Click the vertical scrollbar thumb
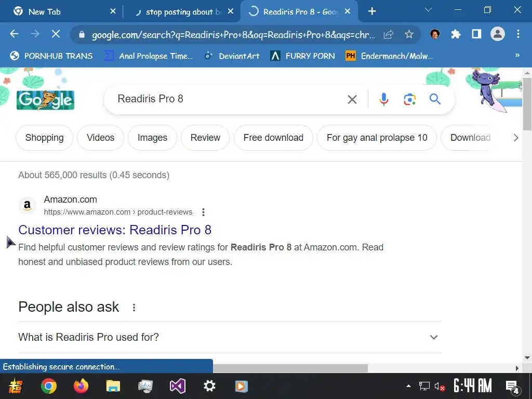532x399 pixels. point(527,104)
